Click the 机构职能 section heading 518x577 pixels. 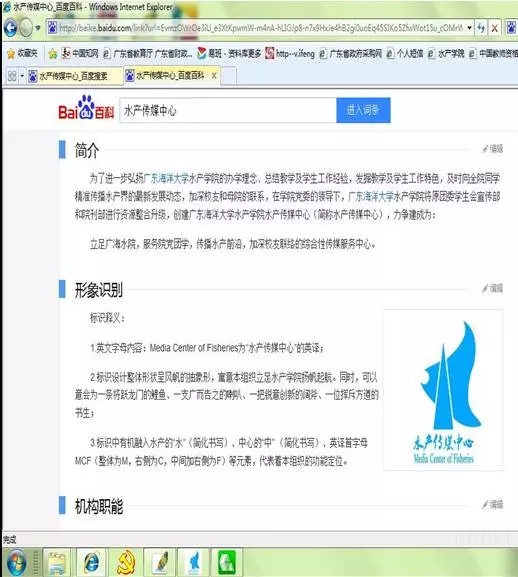click(x=99, y=506)
